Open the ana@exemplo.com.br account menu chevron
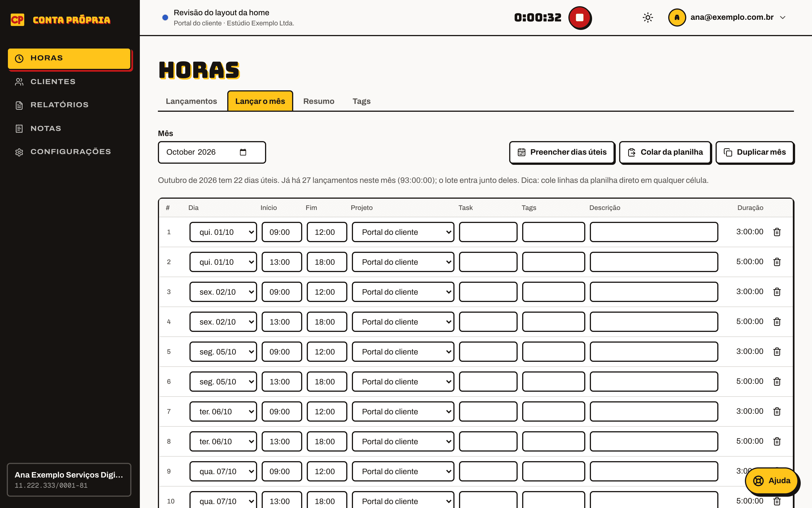The width and height of the screenshot is (812, 508). coord(782,17)
